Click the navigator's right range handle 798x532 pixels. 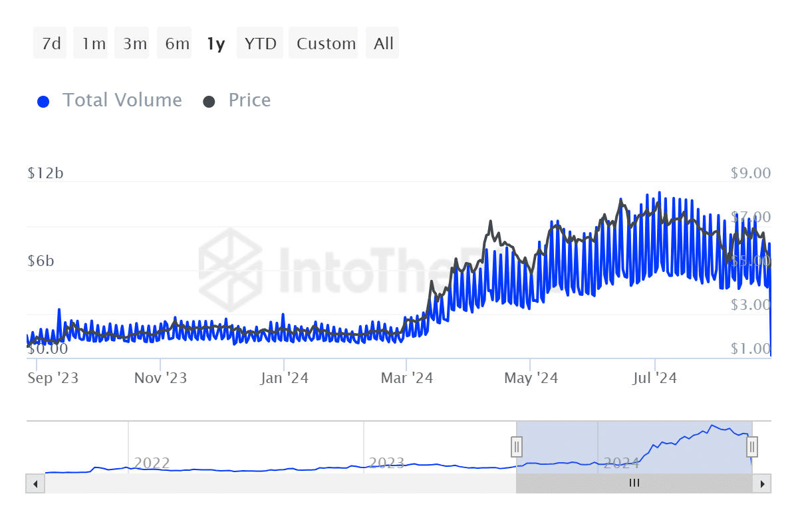coord(752,446)
